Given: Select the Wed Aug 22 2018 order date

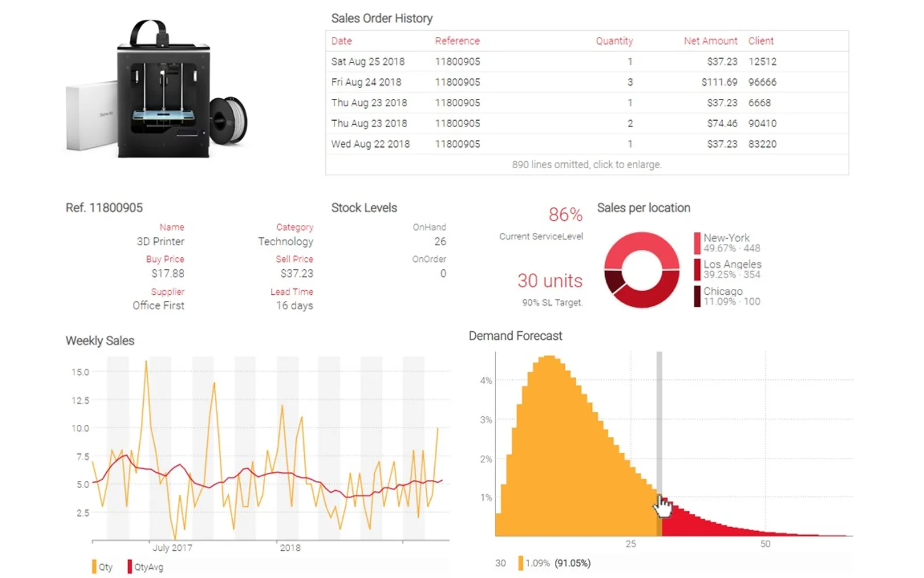Looking at the screenshot, I should tap(370, 144).
